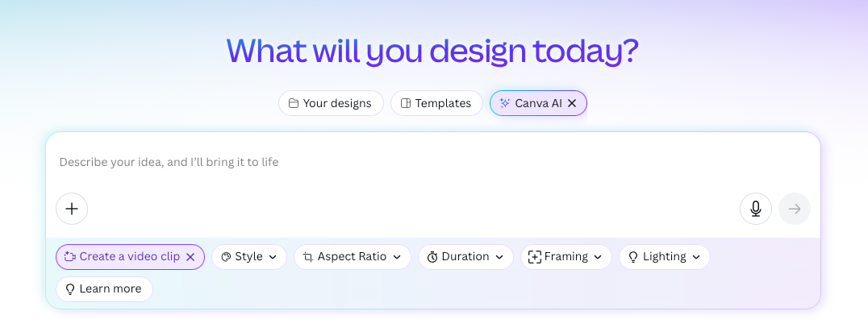Image resolution: width=868 pixels, height=336 pixels.
Task: Expand the Framing options
Action: [565, 257]
